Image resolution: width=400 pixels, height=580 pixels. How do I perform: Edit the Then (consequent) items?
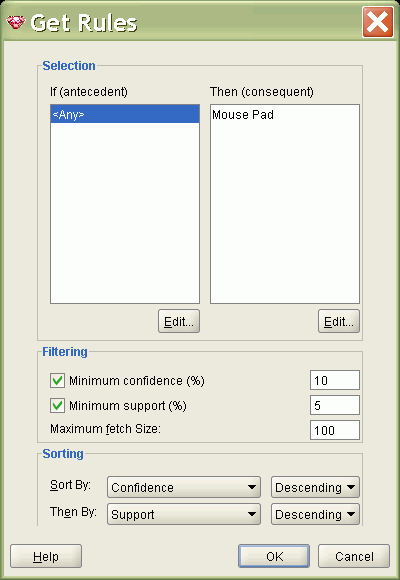coord(339,321)
